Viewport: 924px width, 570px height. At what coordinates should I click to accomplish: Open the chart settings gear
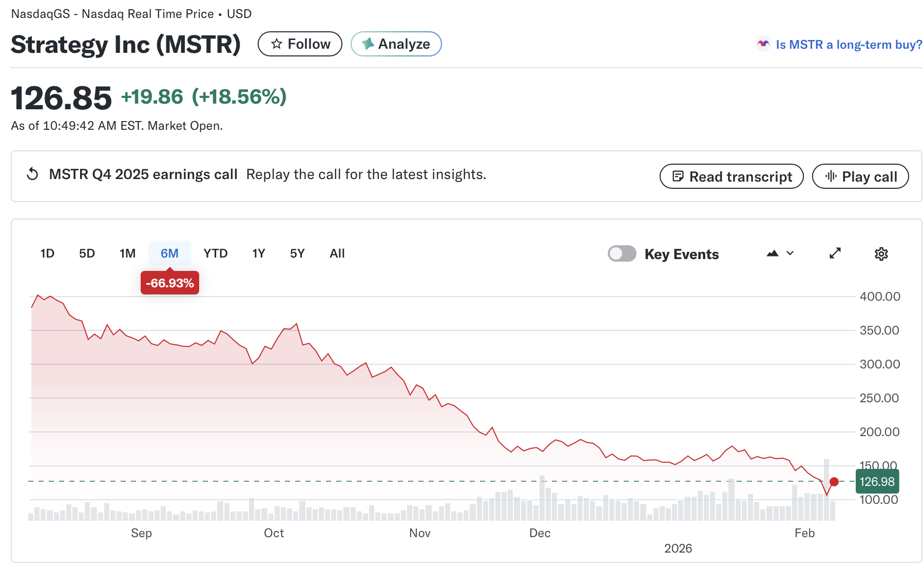click(x=881, y=253)
